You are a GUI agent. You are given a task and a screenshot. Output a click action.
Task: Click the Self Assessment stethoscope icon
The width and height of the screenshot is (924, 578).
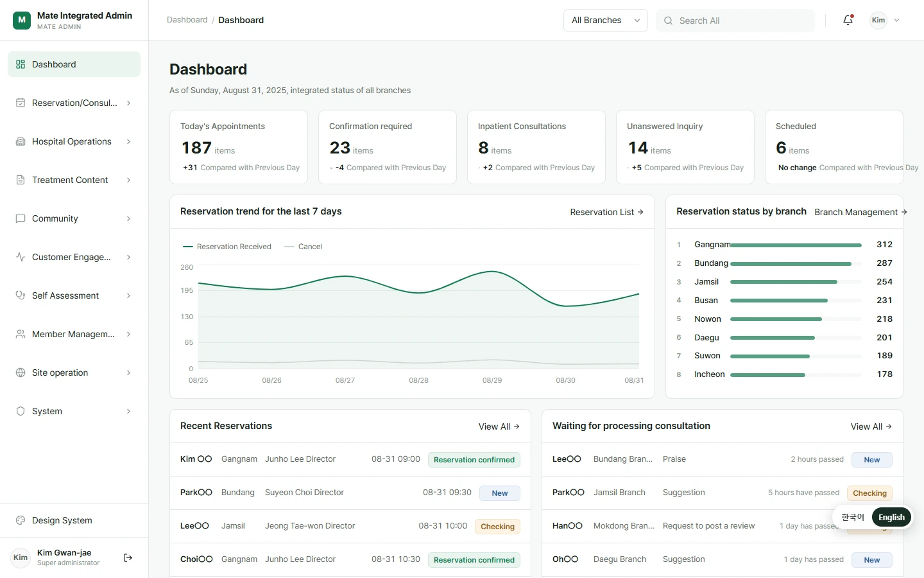pyautogui.click(x=21, y=295)
